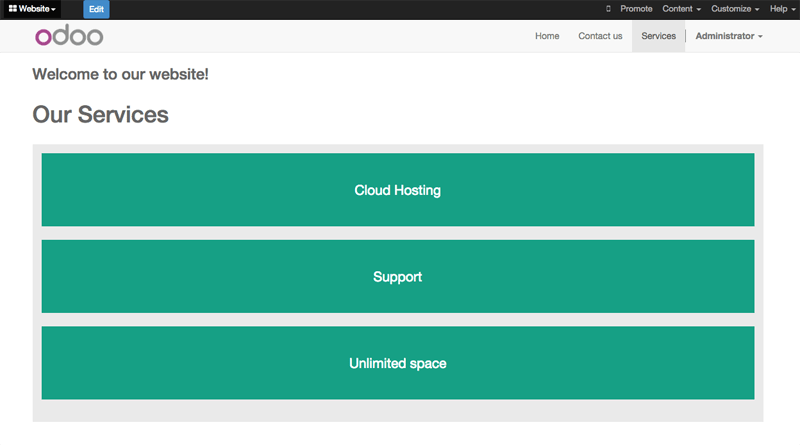800x445 pixels.
Task: Expand the Content dropdown
Action: click(x=681, y=9)
